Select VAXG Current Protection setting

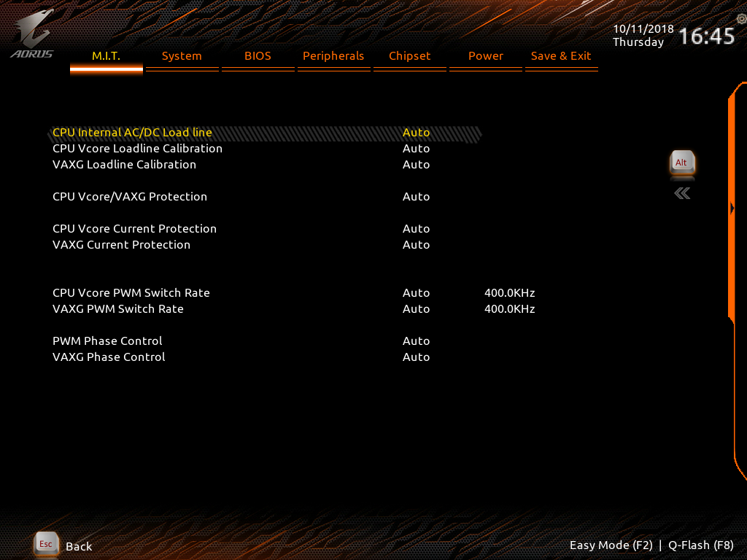[x=122, y=245]
